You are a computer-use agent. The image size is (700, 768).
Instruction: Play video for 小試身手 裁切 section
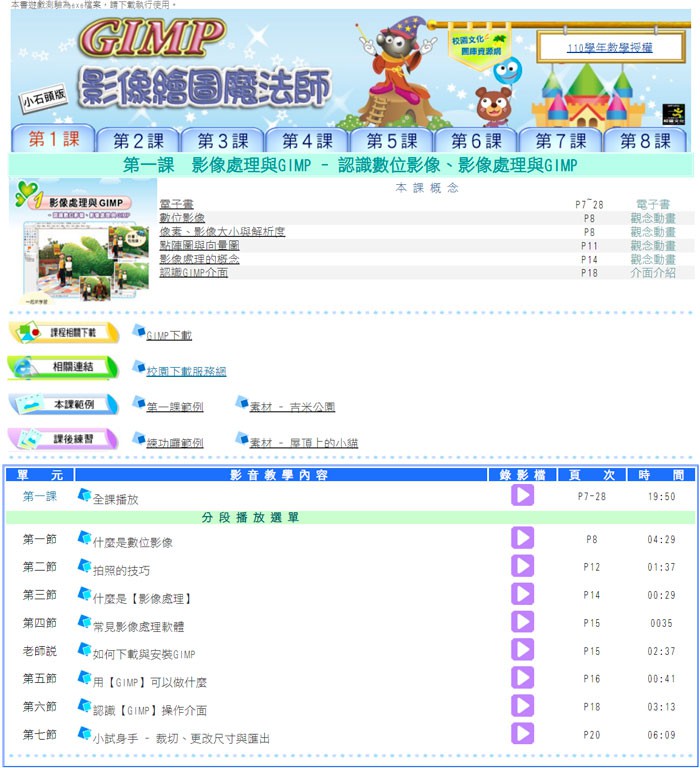click(x=522, y=734)
